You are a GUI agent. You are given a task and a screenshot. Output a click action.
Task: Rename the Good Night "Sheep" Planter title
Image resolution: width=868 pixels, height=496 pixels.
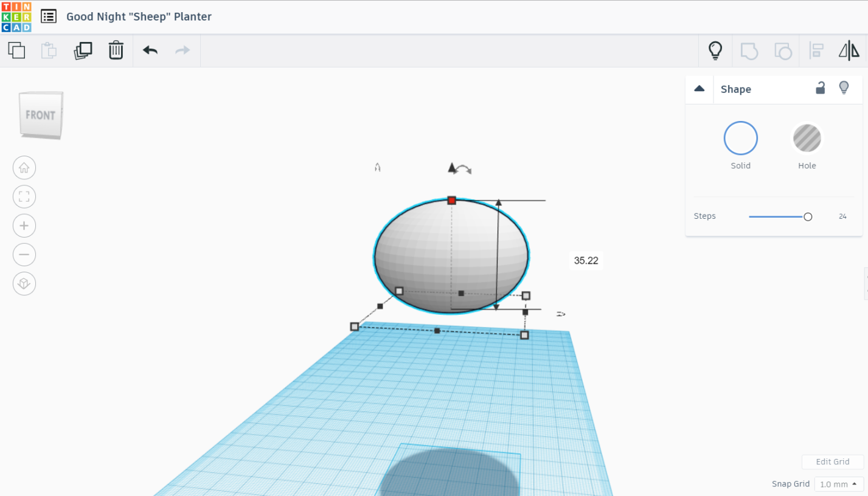coord(139,16)
